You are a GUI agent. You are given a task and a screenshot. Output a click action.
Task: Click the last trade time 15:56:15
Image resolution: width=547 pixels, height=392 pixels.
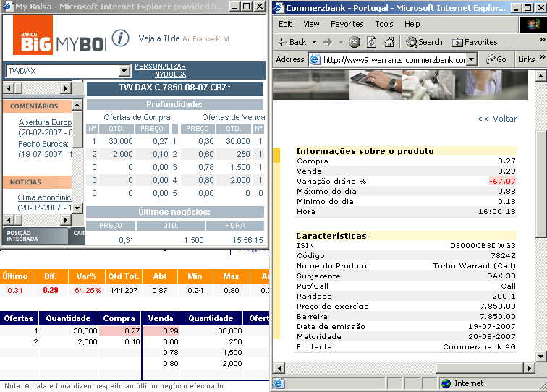coord(247,240)
